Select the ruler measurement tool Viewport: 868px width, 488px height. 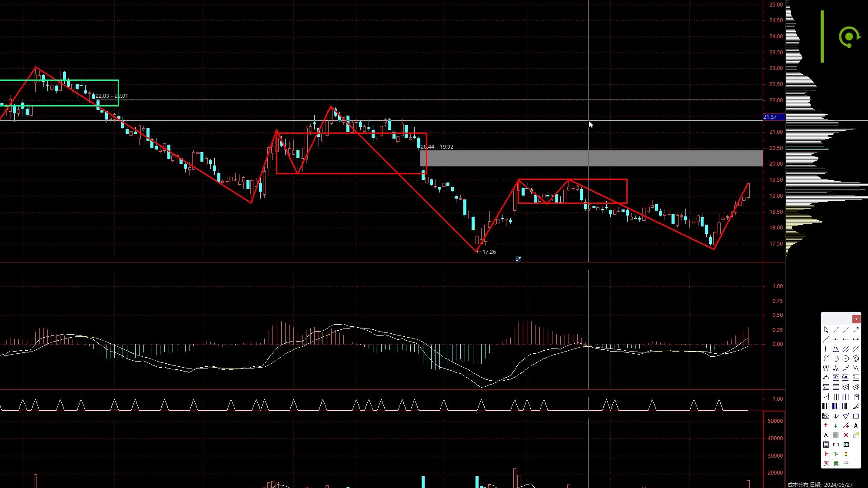click(x=836, y=445)
